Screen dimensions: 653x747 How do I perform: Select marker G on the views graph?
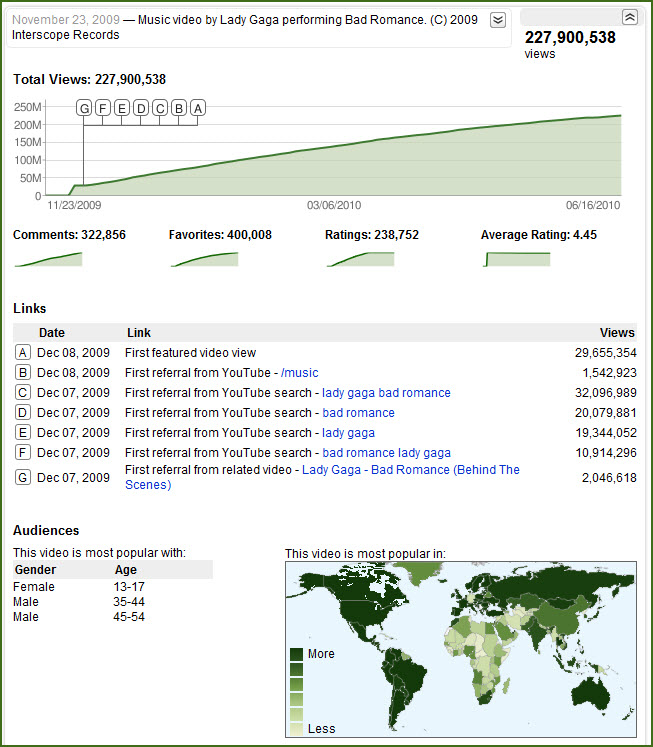pos(84,108)
